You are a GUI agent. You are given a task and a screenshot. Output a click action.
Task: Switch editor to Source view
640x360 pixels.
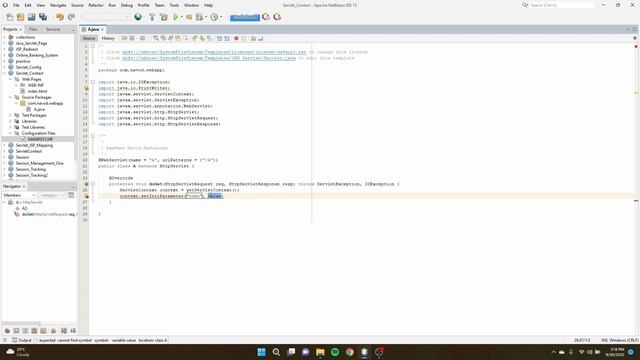coord(89,38)
